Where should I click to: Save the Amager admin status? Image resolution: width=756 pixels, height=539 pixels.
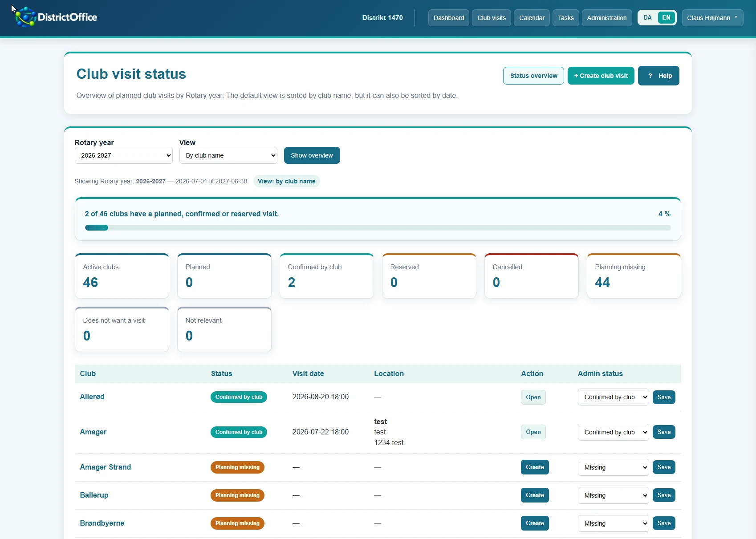664,432
